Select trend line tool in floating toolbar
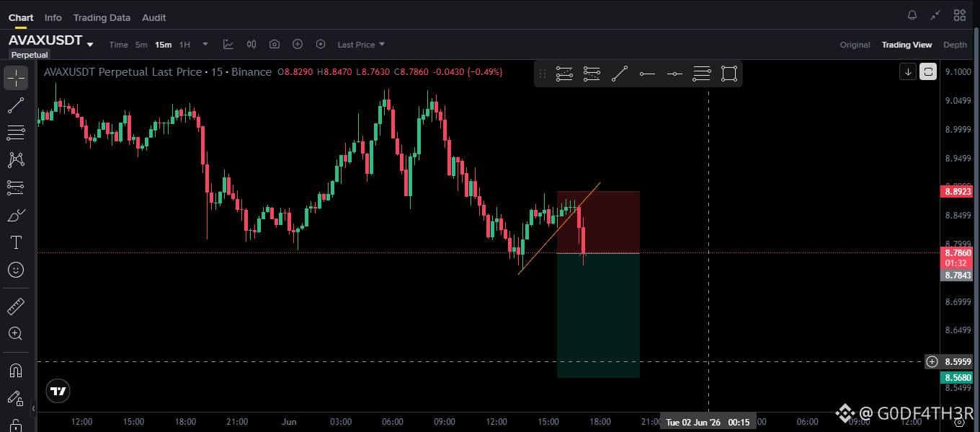Screen dimensions: 980x432 coord(619,74)
